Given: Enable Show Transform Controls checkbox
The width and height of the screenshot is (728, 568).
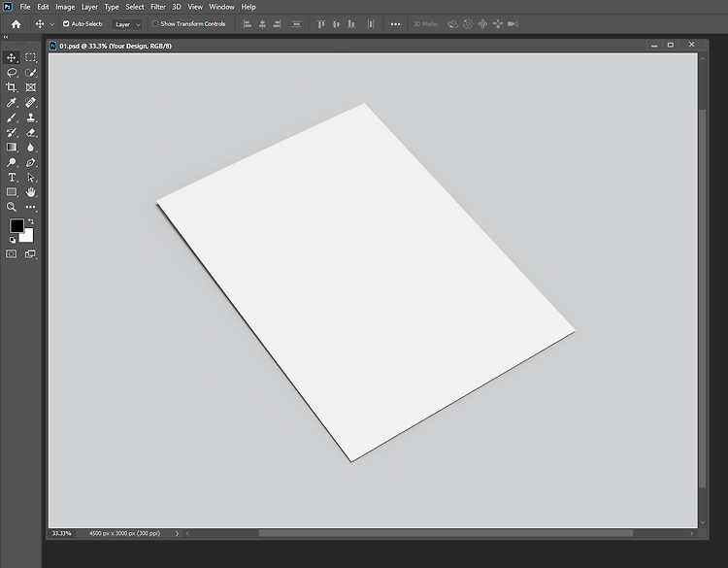Looking at the screenshot, I should (155, 23).
